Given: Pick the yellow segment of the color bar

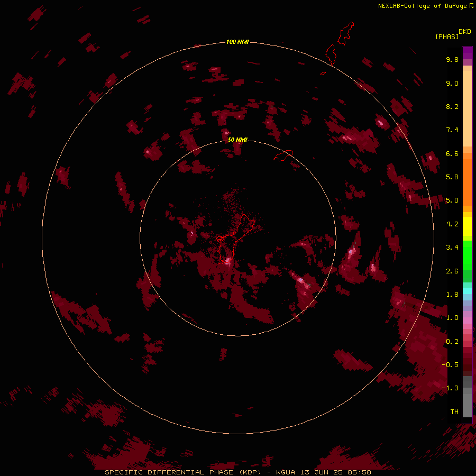Looking at the screenshot, I should tap(467, 226).
